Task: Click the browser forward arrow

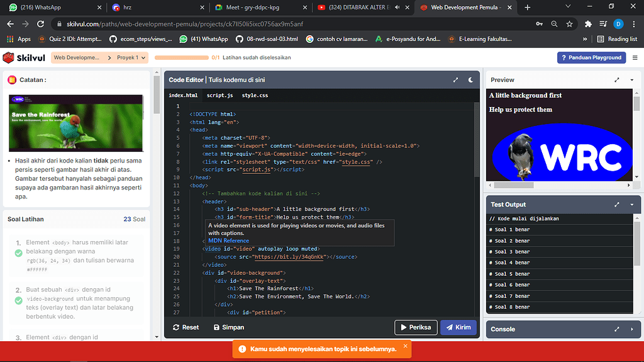Action: click(x=25, y=24)
